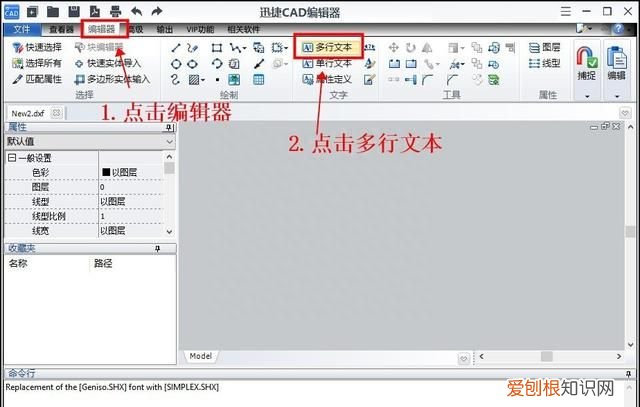Close the New2.dxf tab with its x

[x=56, y=113]
